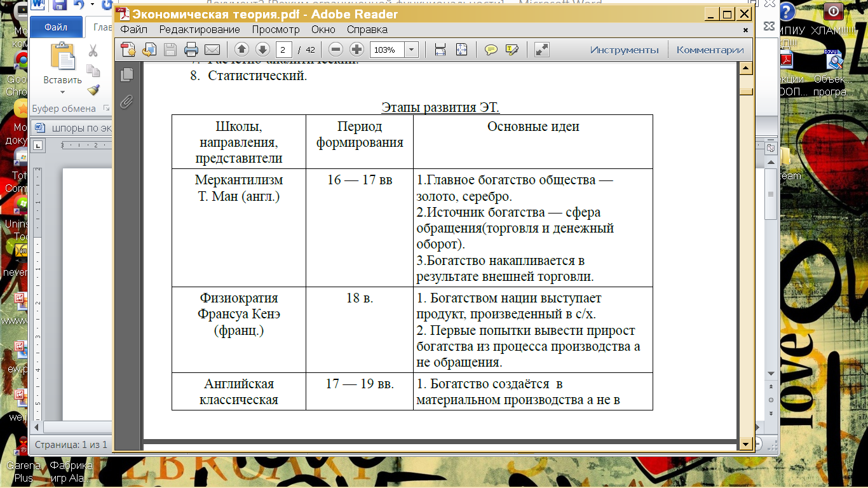Click the scrolling mode fit-width icon

pyautogui.click(x=440, y=50)
